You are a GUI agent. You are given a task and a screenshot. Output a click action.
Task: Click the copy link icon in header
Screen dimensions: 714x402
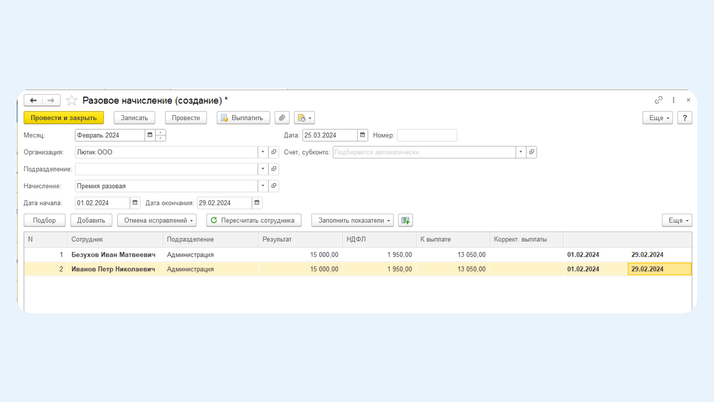pos(658,100)
